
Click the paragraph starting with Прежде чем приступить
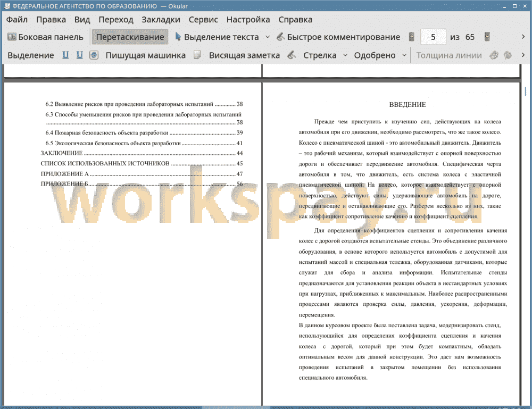click(400, 169)
